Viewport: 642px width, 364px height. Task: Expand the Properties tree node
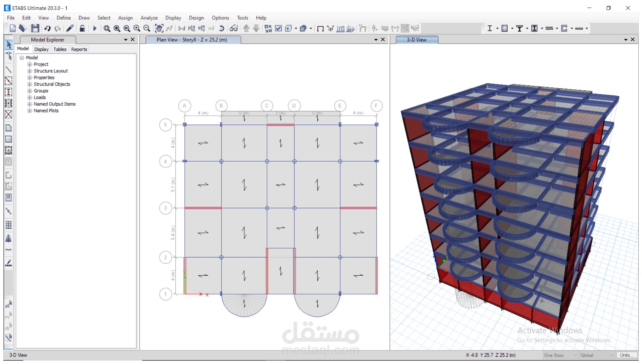(x=29, y=77)
